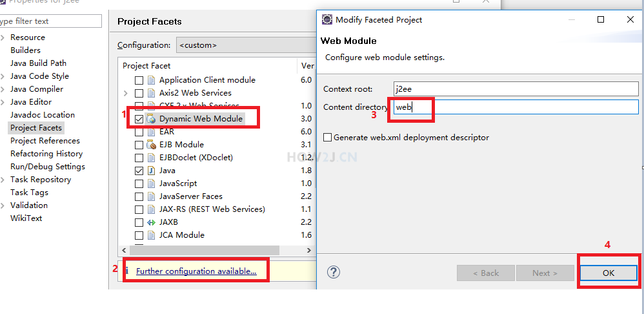
Task: Enable Generate web.xml deployment descriptor
Action: click(327, 137)
